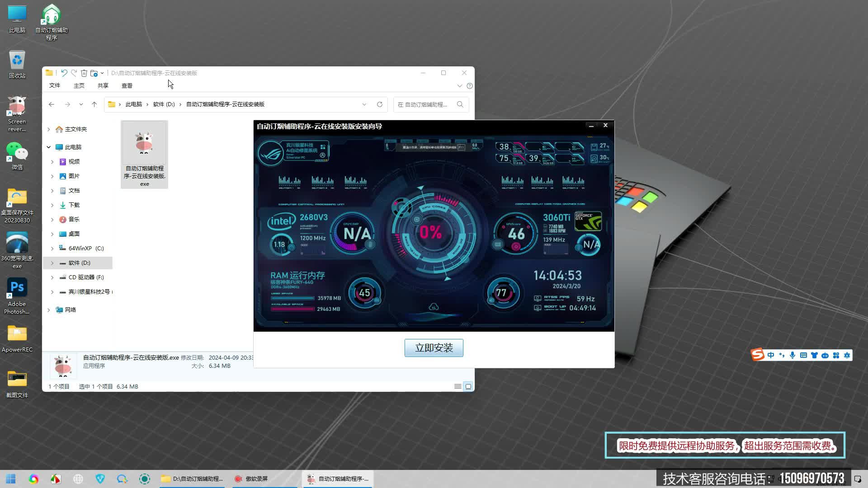Screen dimensions: 868x488
Task: Click 此电脑 in the address breadcrumb
Action: pyautogui.click(x=134, y=104)
